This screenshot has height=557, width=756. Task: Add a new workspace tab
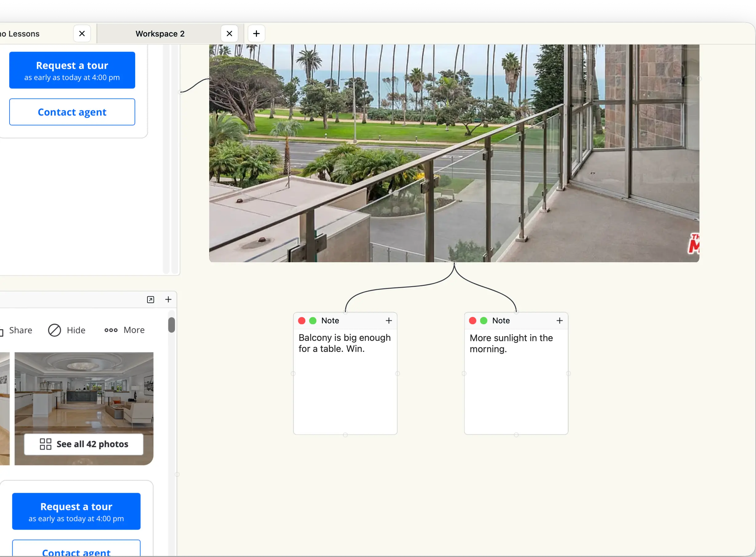point(257,34)
